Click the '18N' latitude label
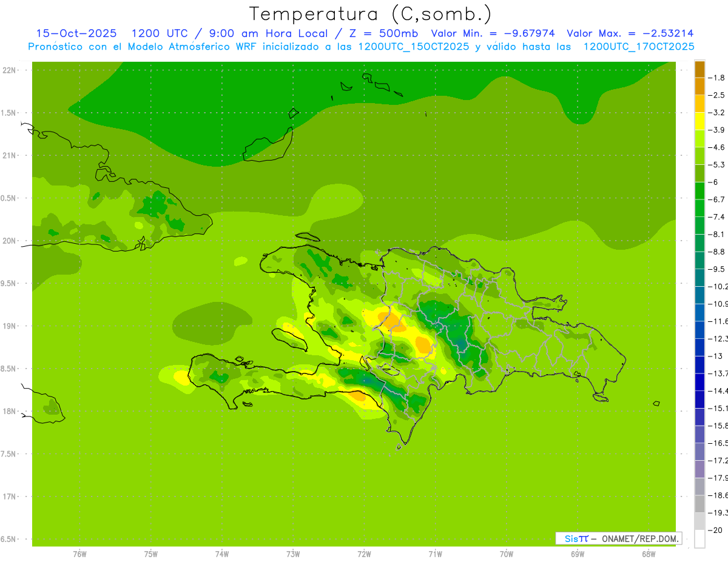This screenshot has height=562, width=728. [10, 411]
